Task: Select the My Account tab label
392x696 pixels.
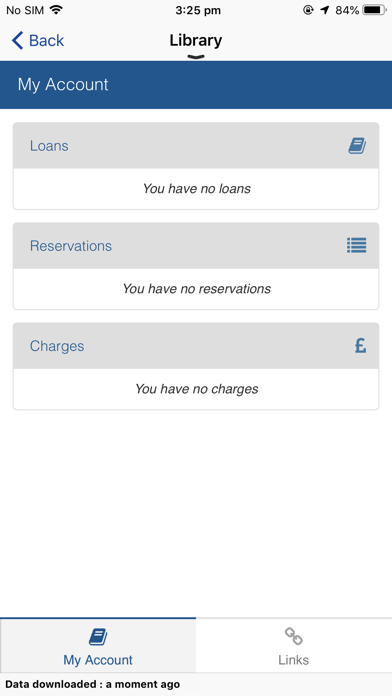Action: 98,660
